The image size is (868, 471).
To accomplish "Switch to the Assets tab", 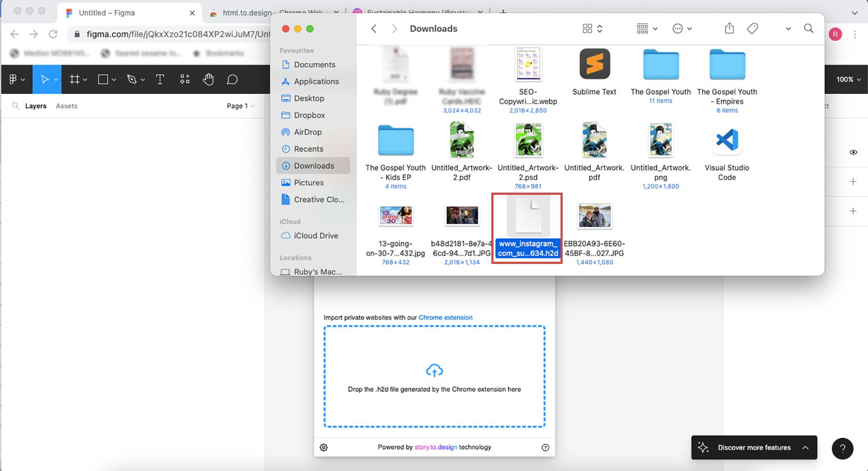I will click(x=67, y=105).
